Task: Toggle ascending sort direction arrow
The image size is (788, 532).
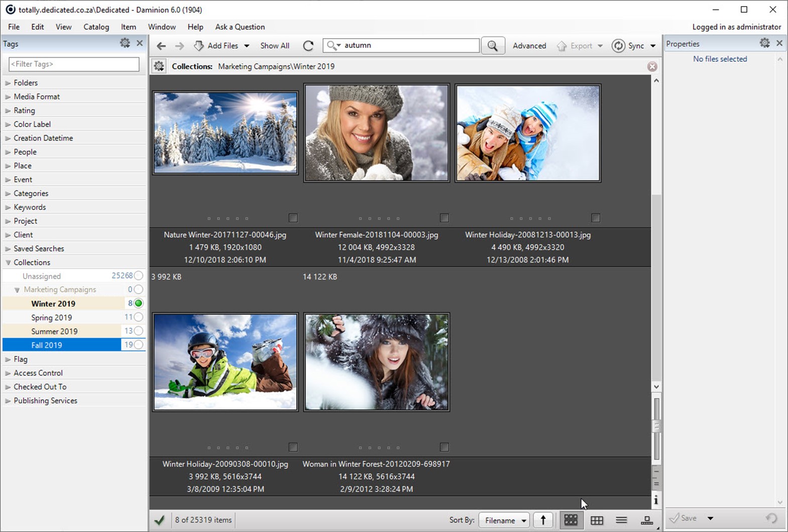Action: [543, 520]
